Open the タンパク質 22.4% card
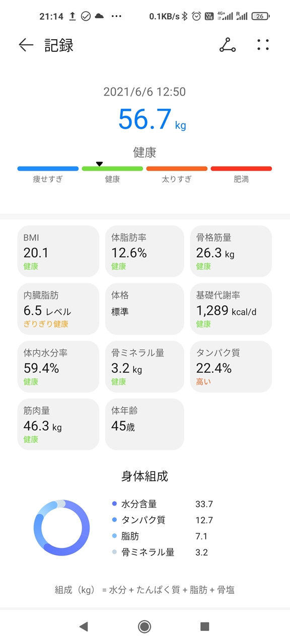The width and height of the screenshot is (290, 644). tap(231, 367)
